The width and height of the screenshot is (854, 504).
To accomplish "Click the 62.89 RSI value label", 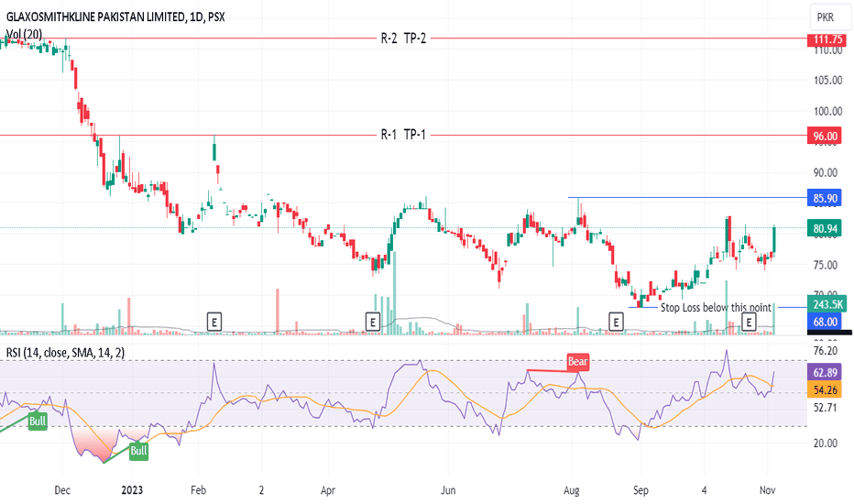I will tap(824, 373).
